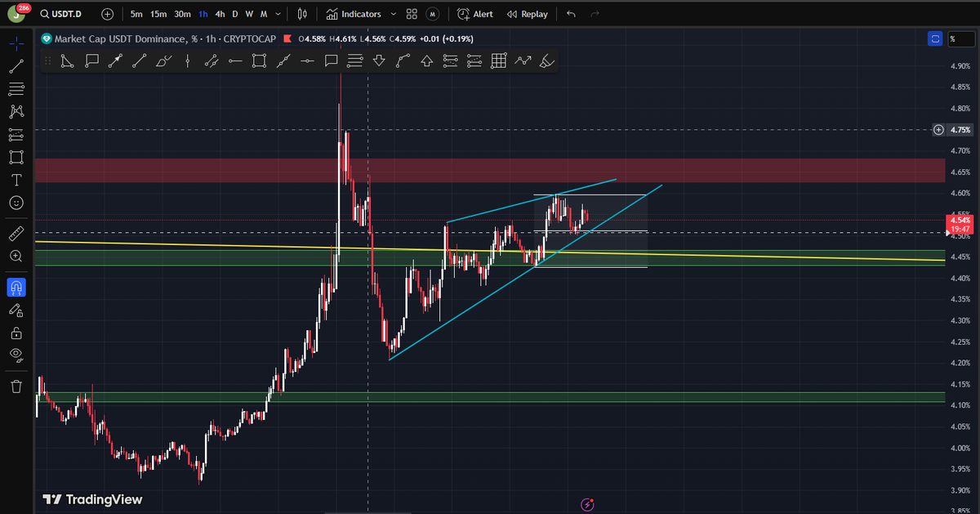This screenshot has width=980, height=514.
Task: Toggle lock all drawings padlock
Action: coord(16,333)
